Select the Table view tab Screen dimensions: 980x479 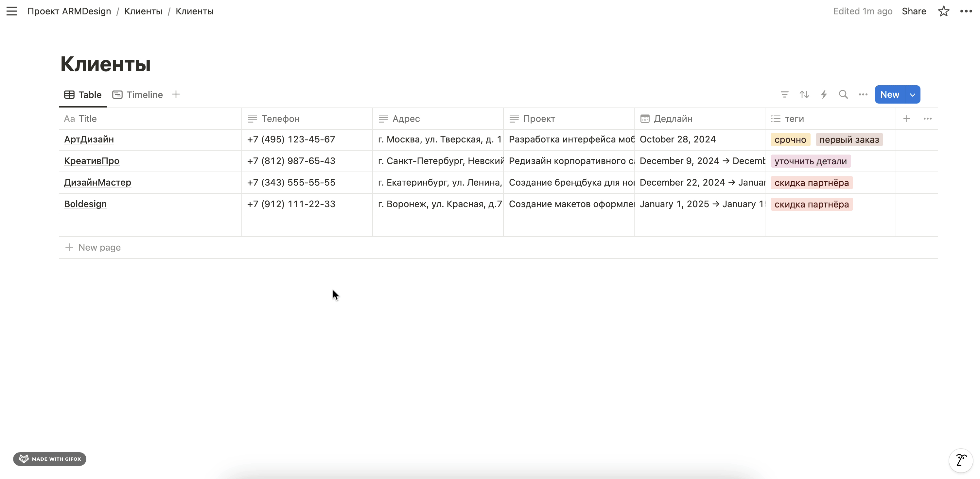(x=83, y=95)
